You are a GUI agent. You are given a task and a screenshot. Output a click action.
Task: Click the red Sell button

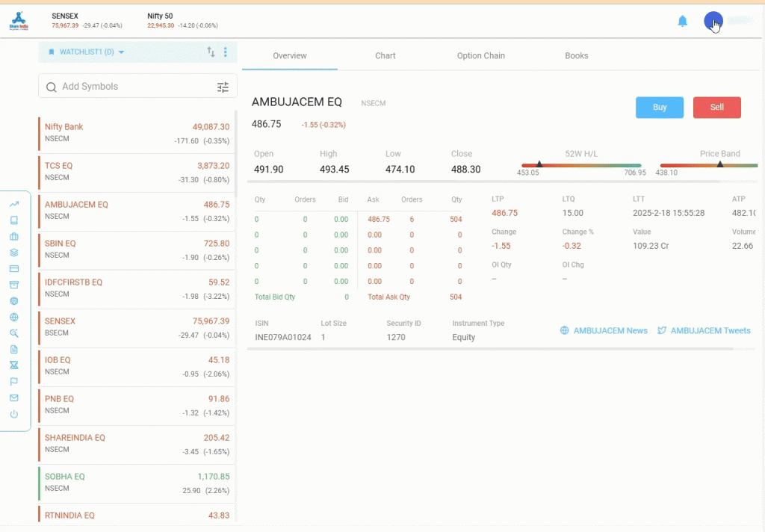[x=717, y=108]
